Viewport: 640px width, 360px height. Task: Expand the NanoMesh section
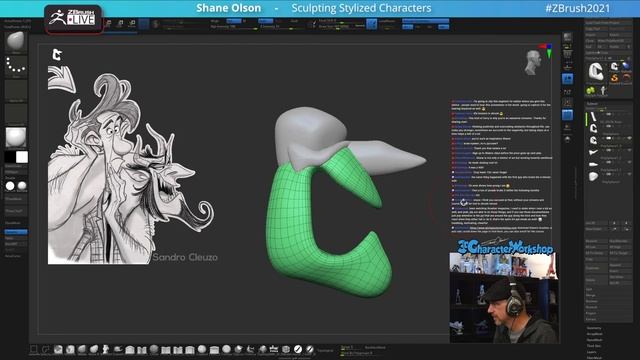(x=594, y=340)
